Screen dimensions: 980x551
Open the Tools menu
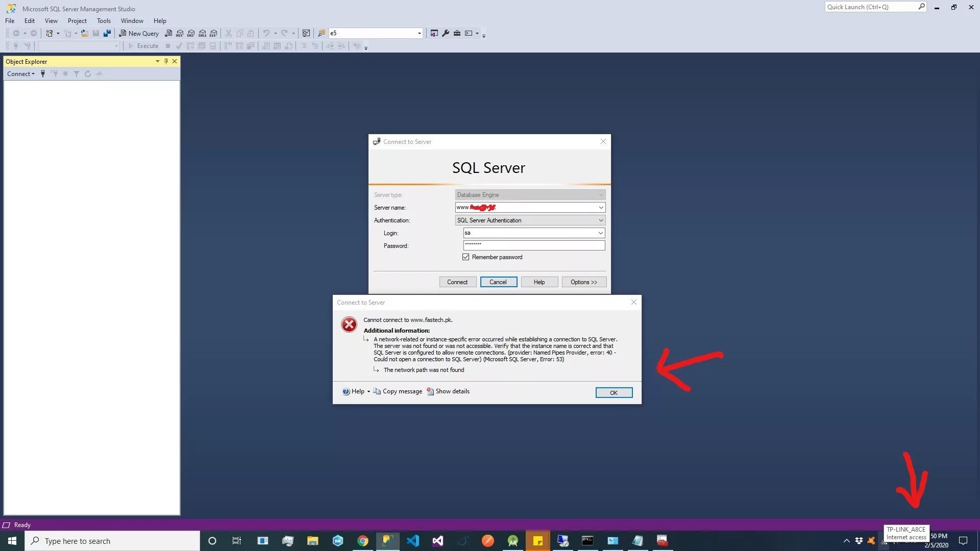tap(103, 20)
